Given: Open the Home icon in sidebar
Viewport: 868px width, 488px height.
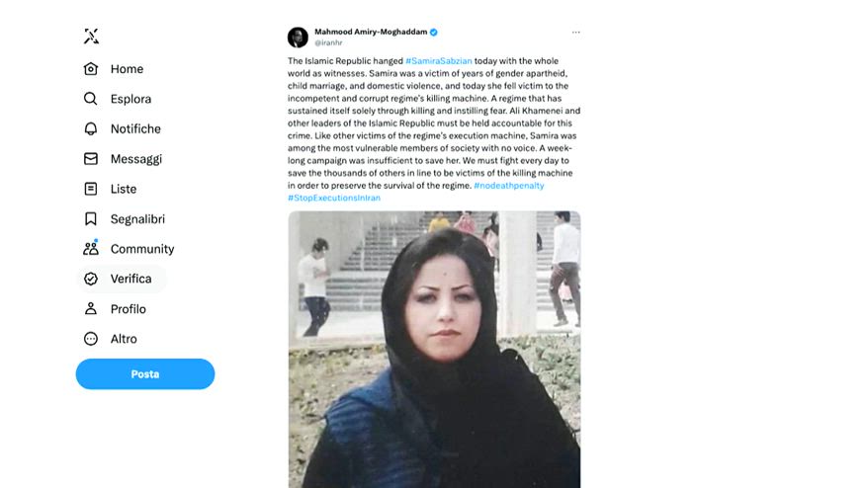Looking at the screenshot, I should 91,68.
